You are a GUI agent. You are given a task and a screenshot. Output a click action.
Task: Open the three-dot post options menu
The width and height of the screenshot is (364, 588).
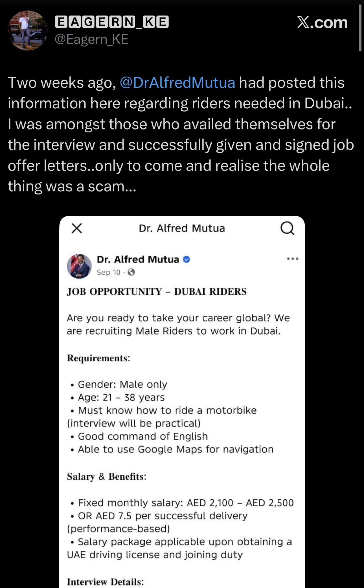pos(292,259)
